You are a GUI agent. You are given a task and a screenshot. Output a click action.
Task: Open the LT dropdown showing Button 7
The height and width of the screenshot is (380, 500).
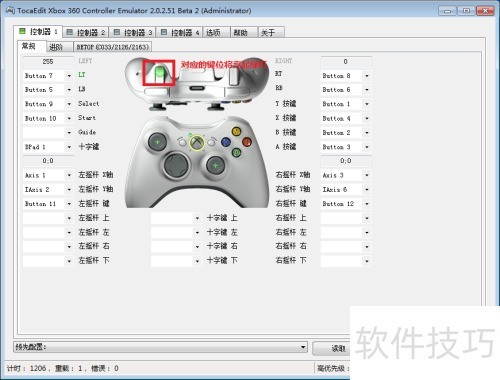(x=48, y=76)
